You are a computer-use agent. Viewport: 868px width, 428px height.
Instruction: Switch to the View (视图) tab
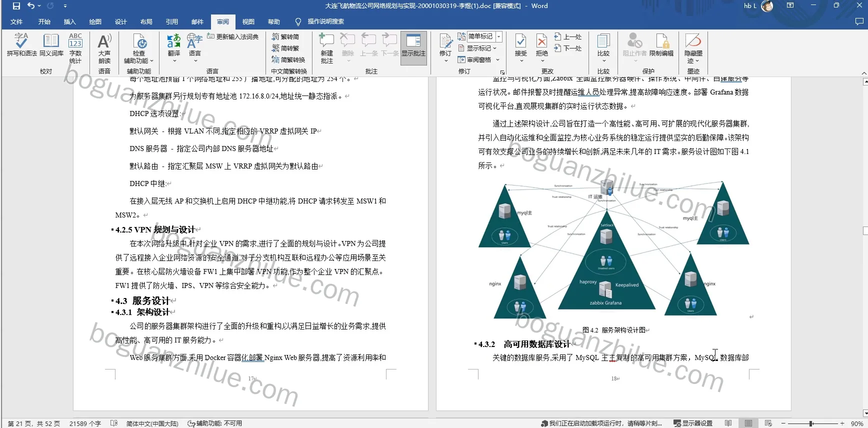[248, 21]
